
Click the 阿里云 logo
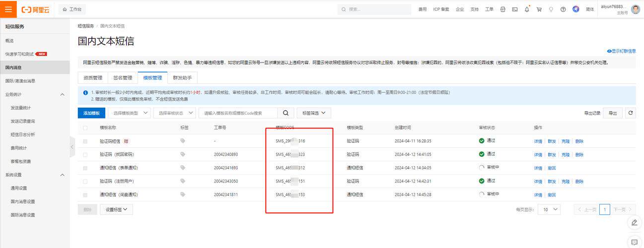(36, 9)
